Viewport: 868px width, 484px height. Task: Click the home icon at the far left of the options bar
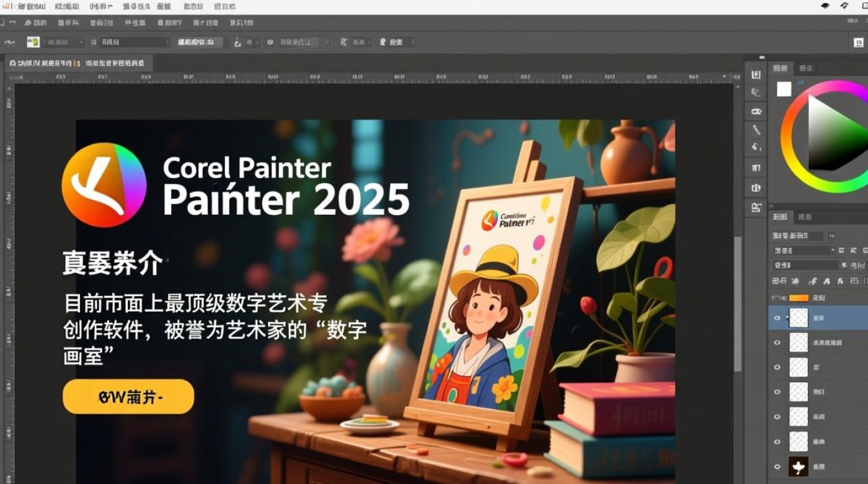click(x=9, y=41)
